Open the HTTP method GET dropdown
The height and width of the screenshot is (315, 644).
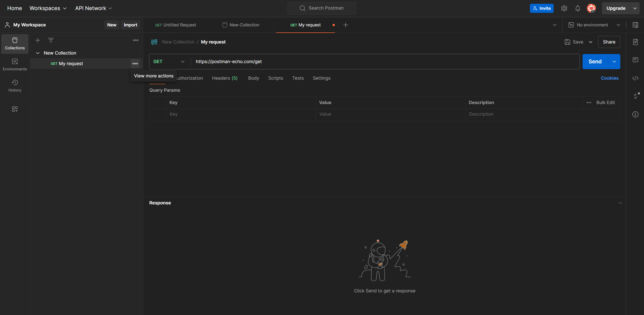[x=169, y=62]
